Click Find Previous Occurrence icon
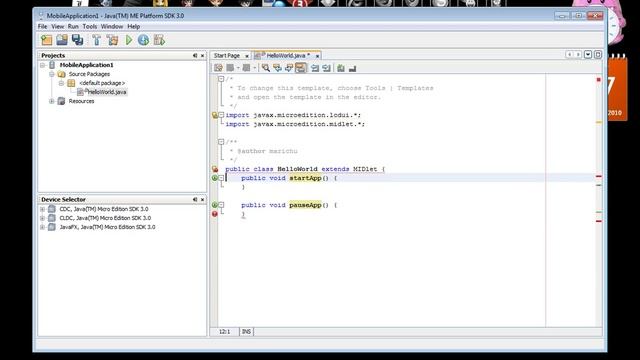This screenshot has height=360, width=640. click(x=278, y=68)
